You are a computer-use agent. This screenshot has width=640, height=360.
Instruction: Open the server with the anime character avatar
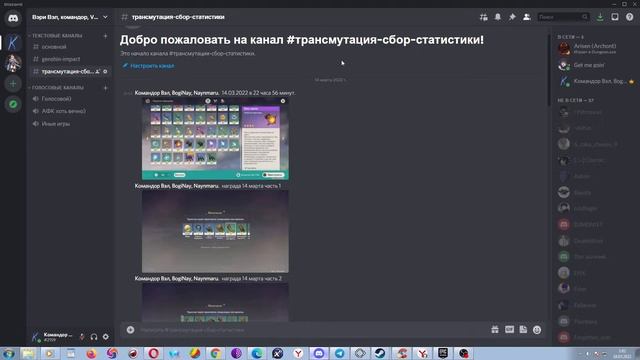tap(13, 63)
